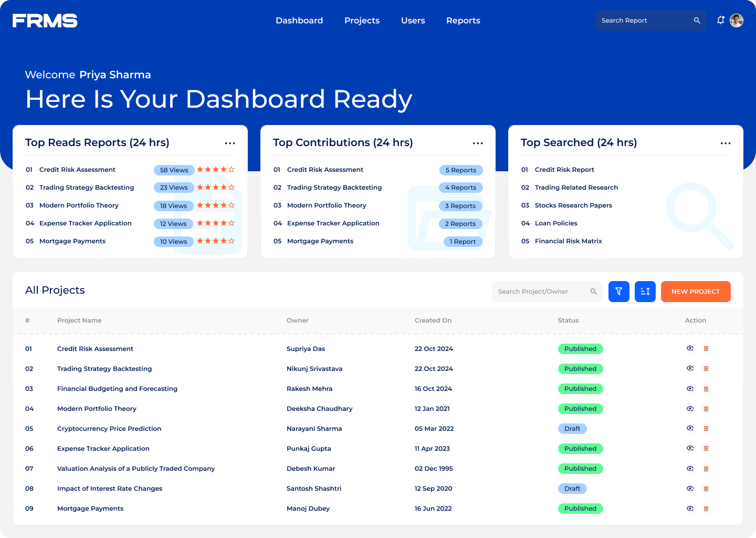Click the filter icon button
This screenshot has height=538, width=756.
618,292
